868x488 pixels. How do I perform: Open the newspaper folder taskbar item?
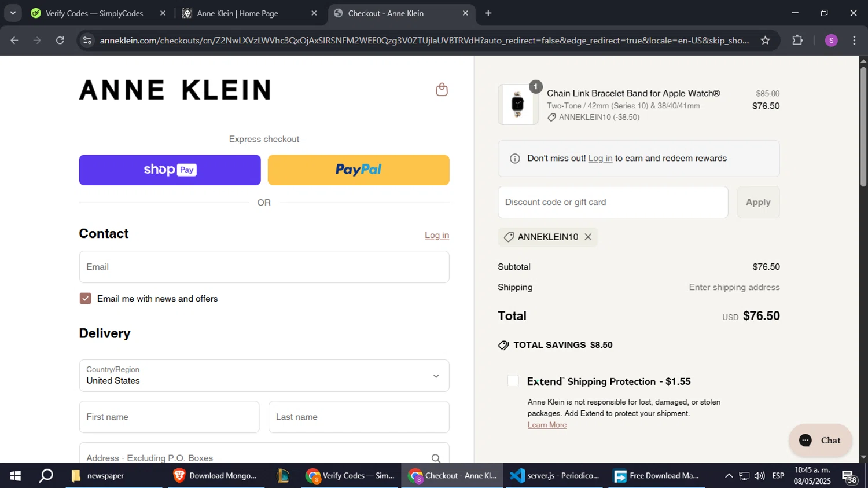[115, 476]
